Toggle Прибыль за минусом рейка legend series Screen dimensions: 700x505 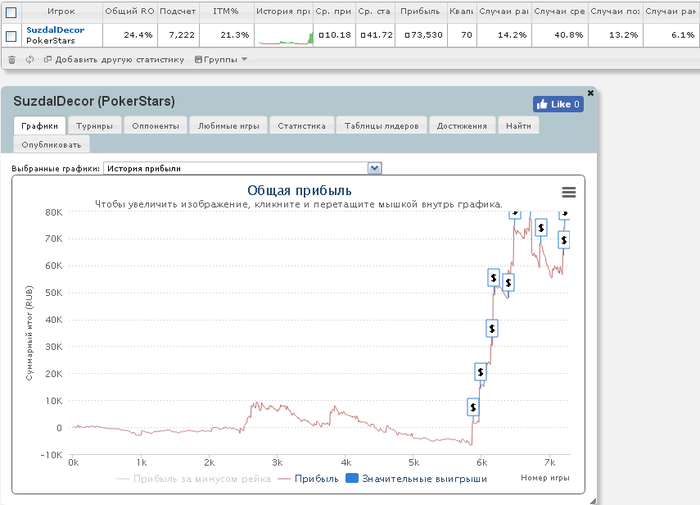(x=193, y=479)
